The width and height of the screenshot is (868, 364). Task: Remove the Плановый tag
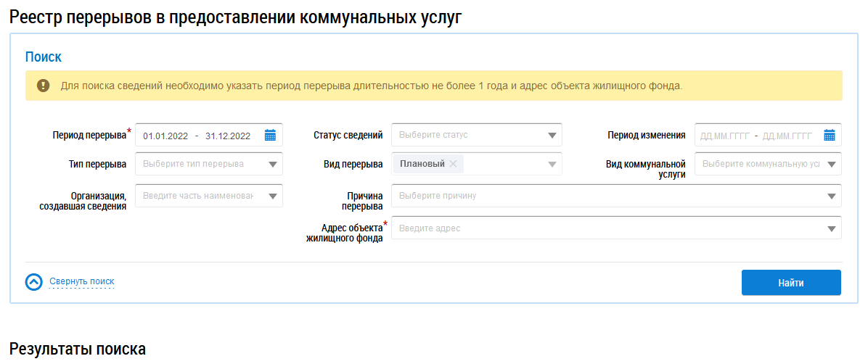[453, 164]
